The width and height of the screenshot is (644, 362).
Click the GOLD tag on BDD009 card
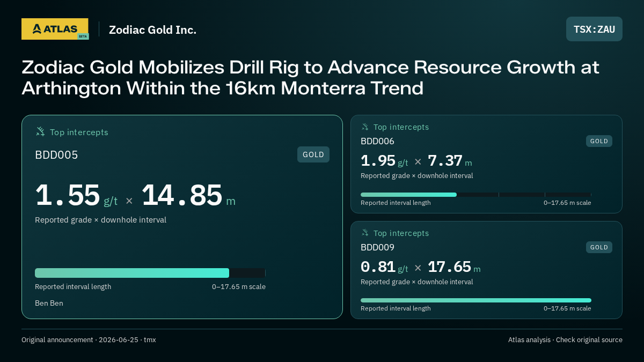[599, 247]
